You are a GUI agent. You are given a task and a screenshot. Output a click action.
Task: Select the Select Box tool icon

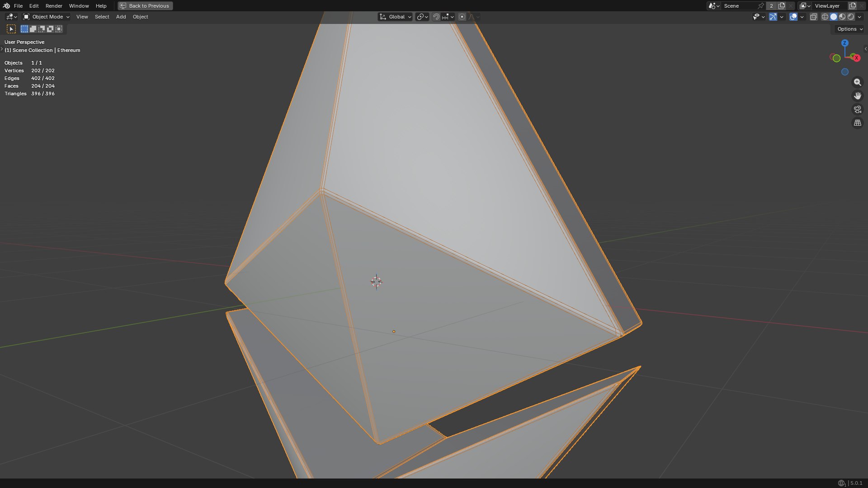[x=11, y=29]
